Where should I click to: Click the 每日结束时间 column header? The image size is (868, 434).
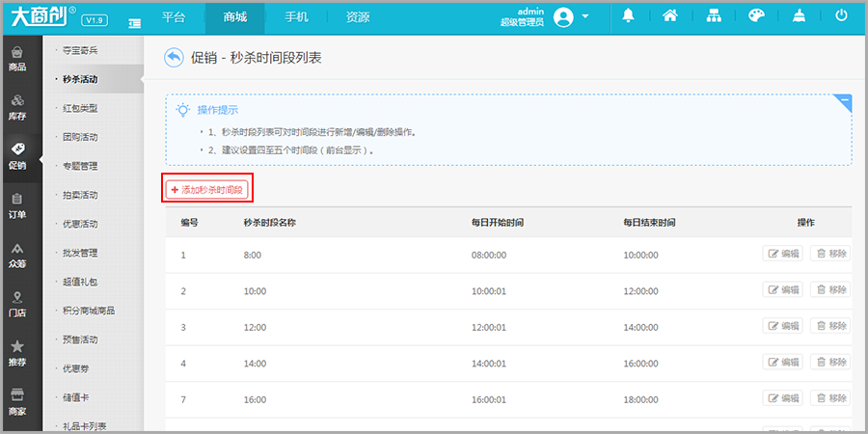tap(649, 223)
